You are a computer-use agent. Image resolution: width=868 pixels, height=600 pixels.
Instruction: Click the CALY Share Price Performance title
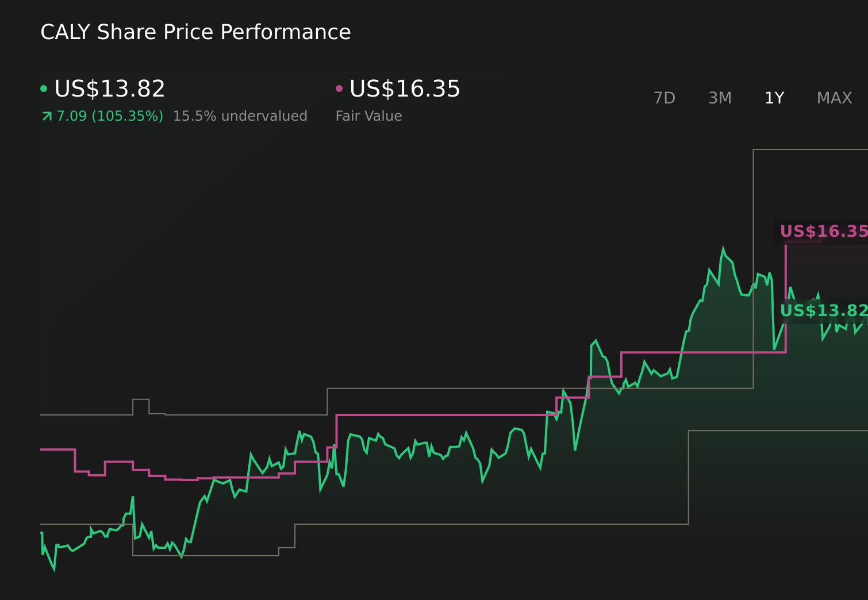[195, 32]
